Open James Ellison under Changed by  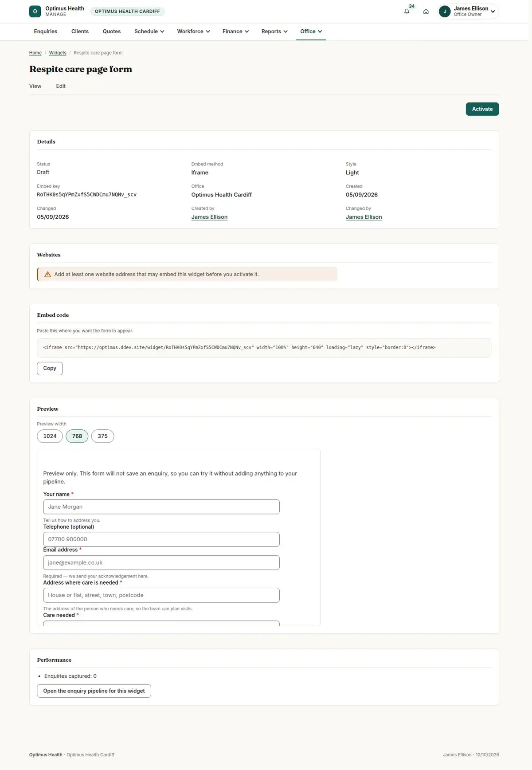pos(364,217)
